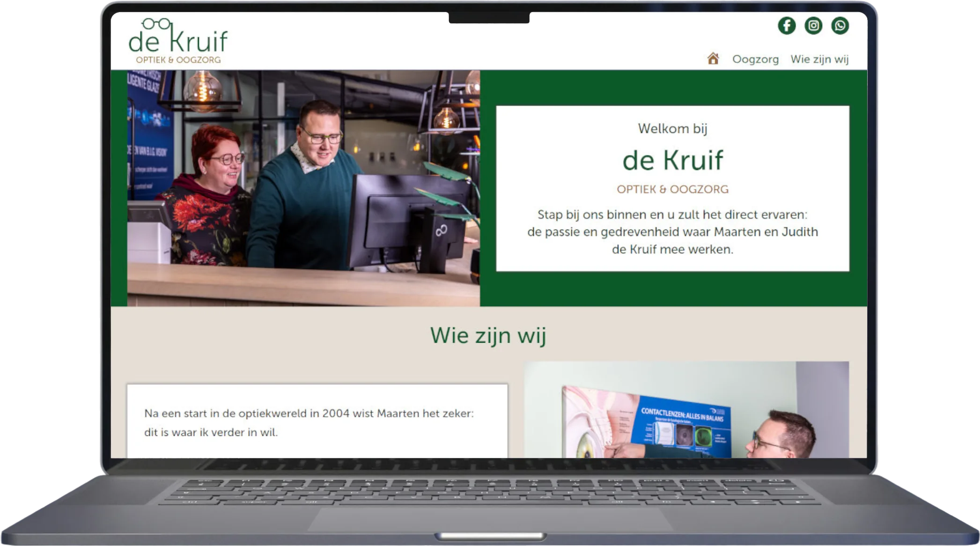This screenshot has height=546, width=980.
Task: Click the large 'de Kruif' welcome heading
Action: (x=672, y=160)
